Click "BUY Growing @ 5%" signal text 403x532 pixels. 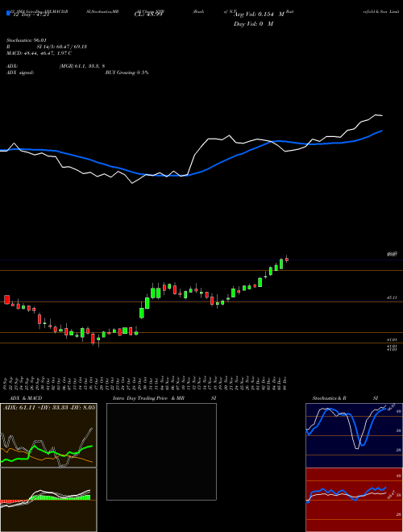pos(127,73)
